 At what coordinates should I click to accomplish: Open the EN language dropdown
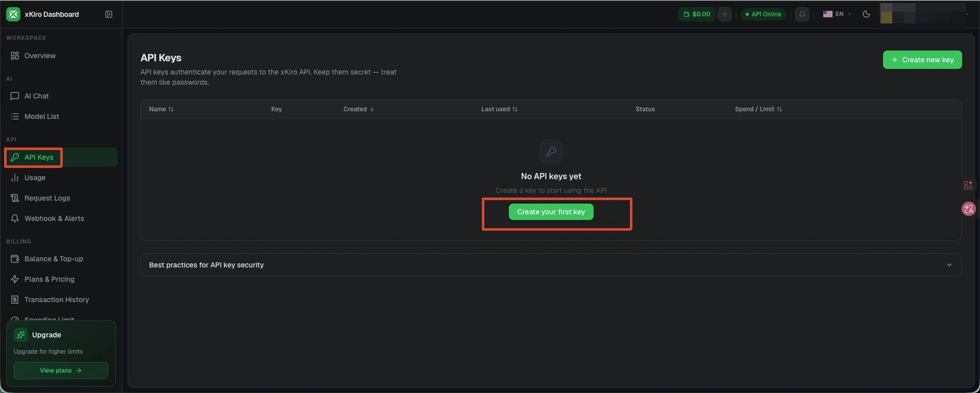[838, 14]
